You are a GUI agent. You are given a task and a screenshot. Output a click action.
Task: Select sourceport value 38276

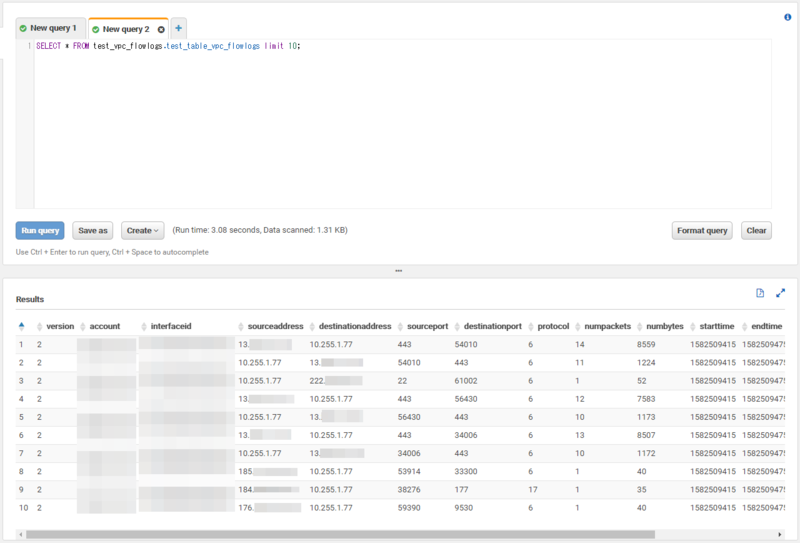point(409,489)
